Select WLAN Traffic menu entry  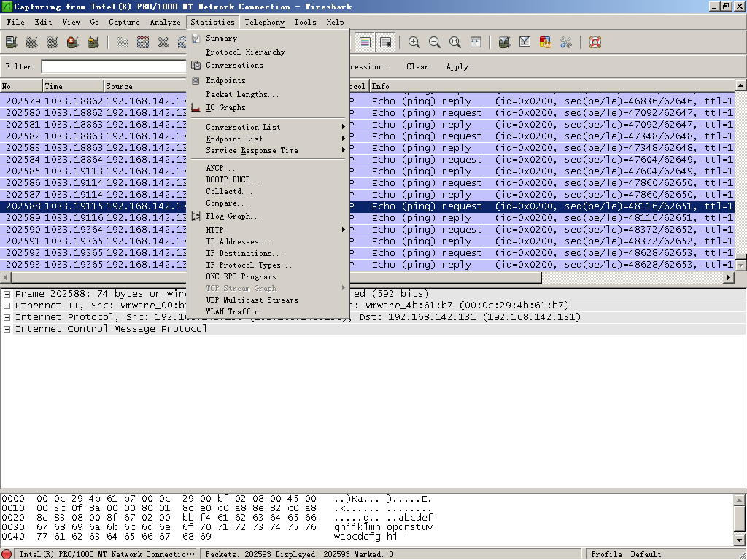click(268, 312)
